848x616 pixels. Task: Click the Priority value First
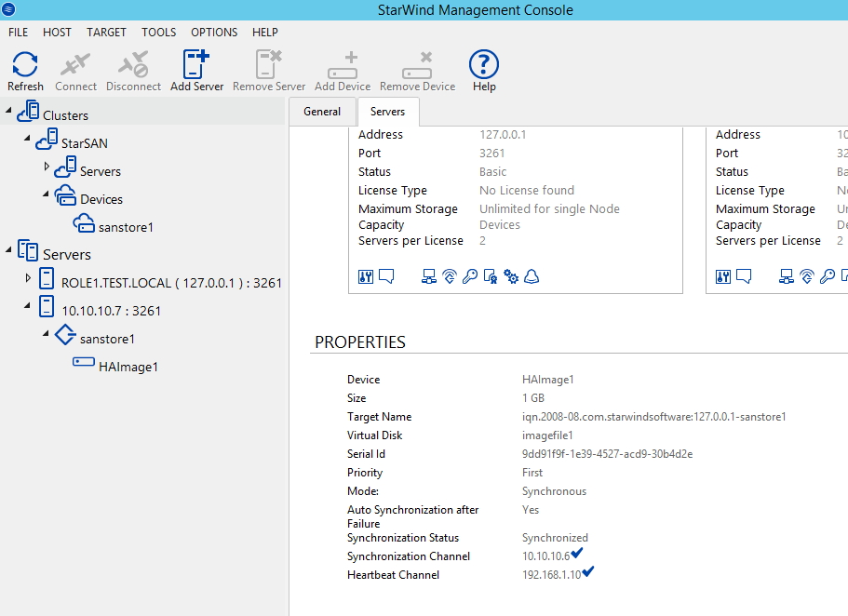532,473
